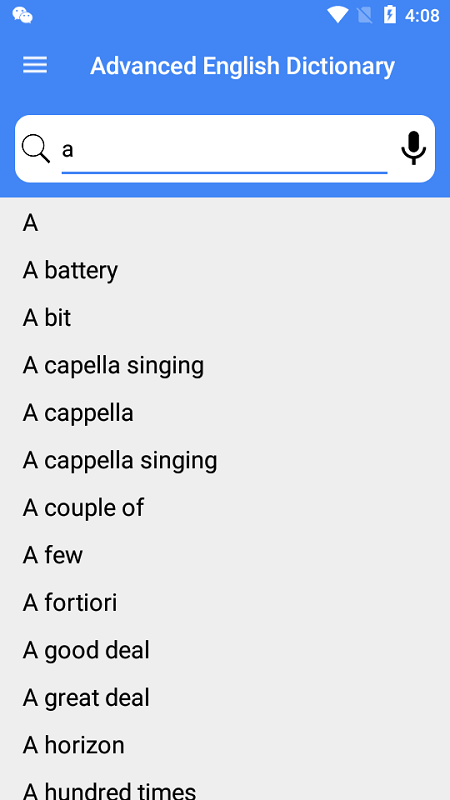
Task: Open 'A good deal' entry
Action: click(225, 650)
